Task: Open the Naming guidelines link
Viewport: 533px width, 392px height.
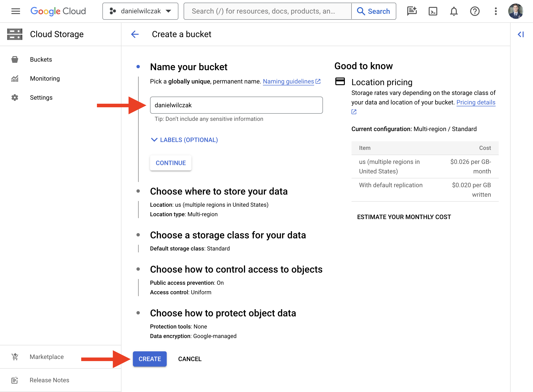Action: [288, 82]
